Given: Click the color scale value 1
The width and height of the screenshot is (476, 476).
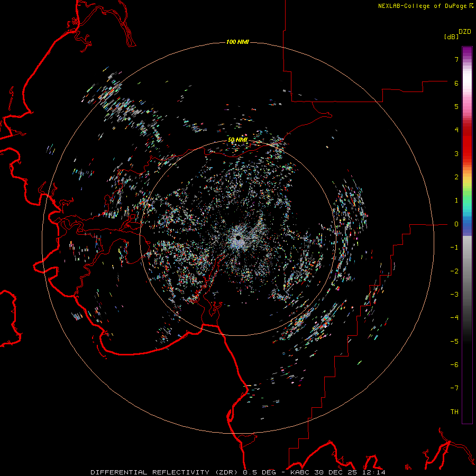Looking at the screenshot, I should tap(456, 200).
